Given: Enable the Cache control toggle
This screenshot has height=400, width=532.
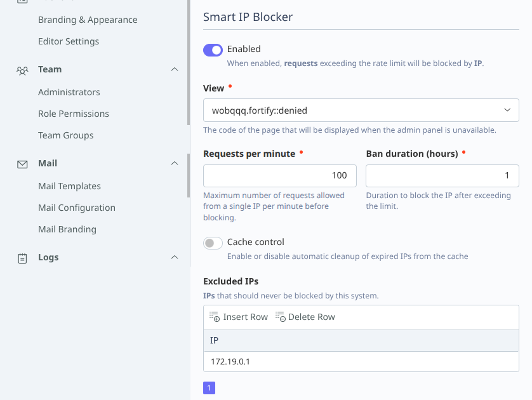Looking at the screenshot, I should point(213,243).
